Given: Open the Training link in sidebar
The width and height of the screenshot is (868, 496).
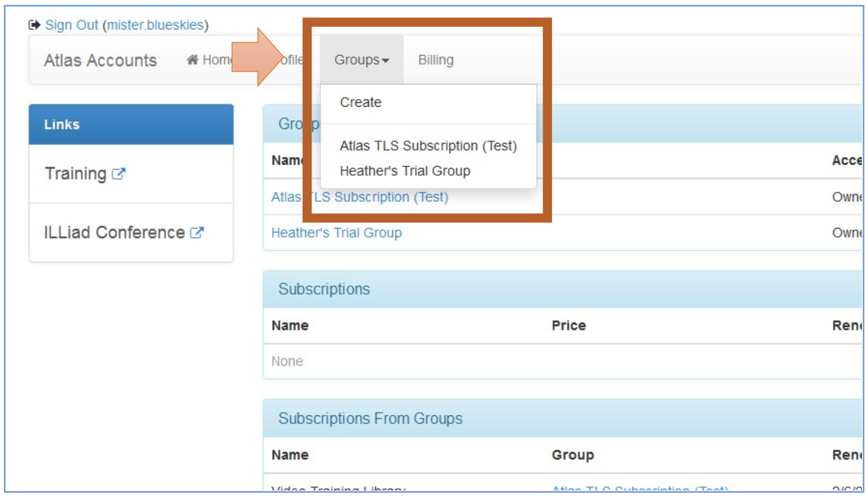Looking at the screenshot, I should click(76, 174).
